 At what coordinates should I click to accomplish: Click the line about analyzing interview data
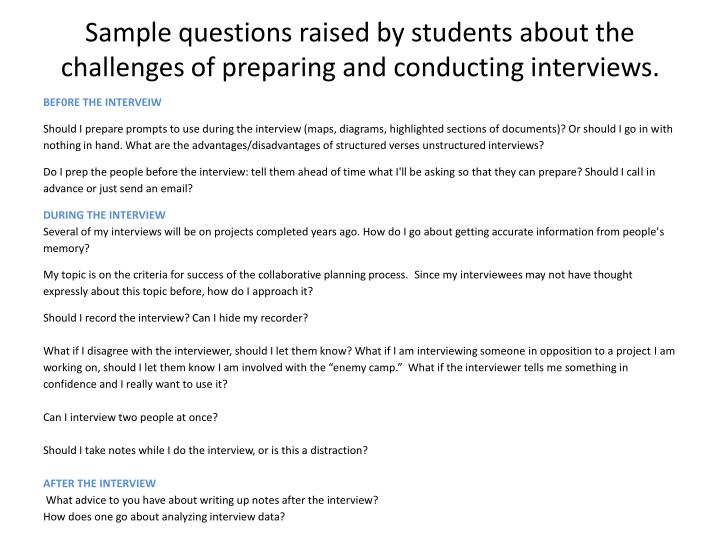(164, 517)
